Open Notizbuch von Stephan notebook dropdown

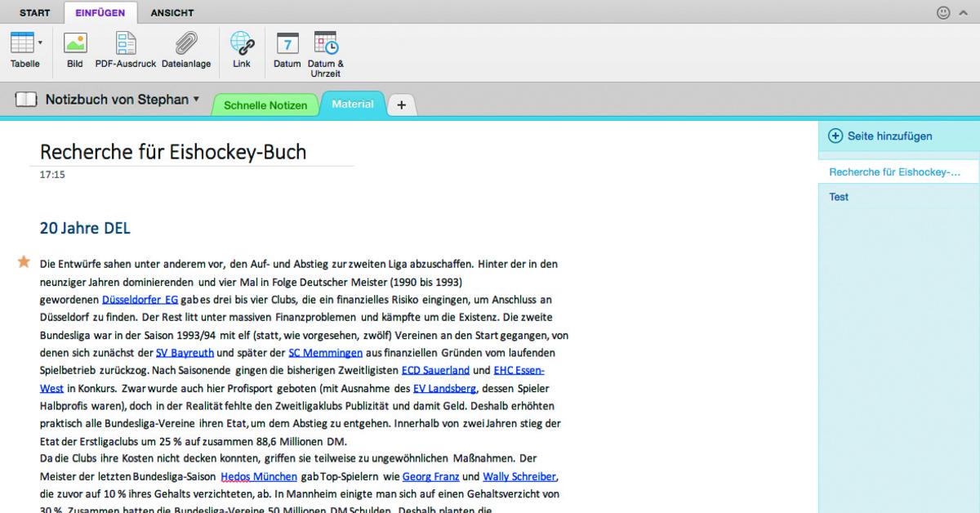click(122, 100)
